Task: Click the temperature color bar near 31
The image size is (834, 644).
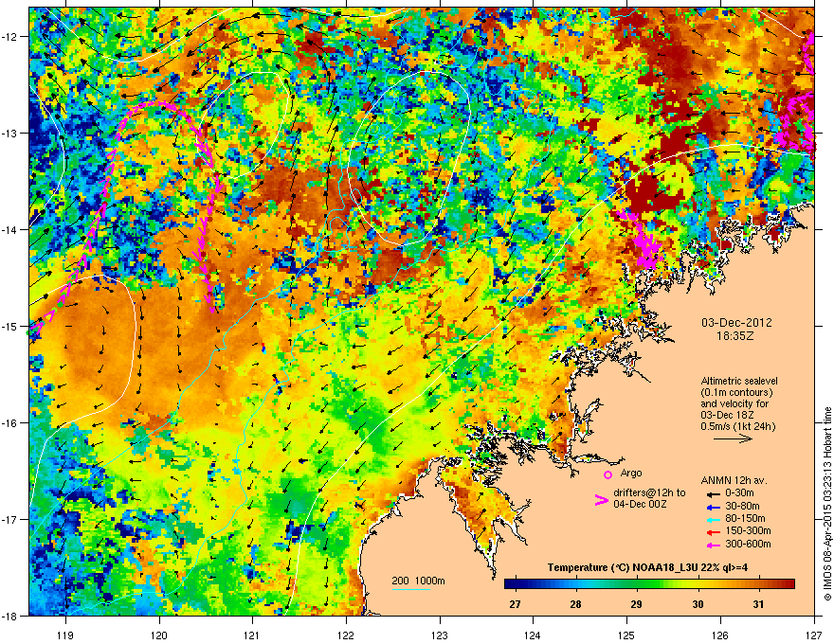Action: coord(758,584)
